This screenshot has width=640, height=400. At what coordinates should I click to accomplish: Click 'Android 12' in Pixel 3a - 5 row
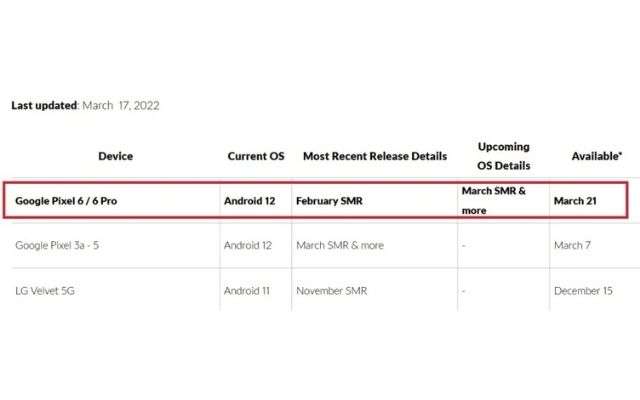pyautogui.click(x=248, y=245)
